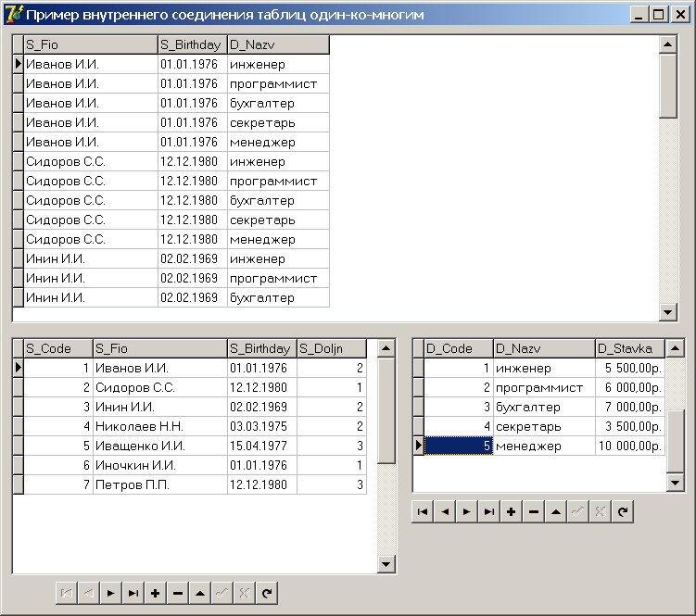
Task: Click salary cell 10 000,00р.
Action: click(630, 446)
